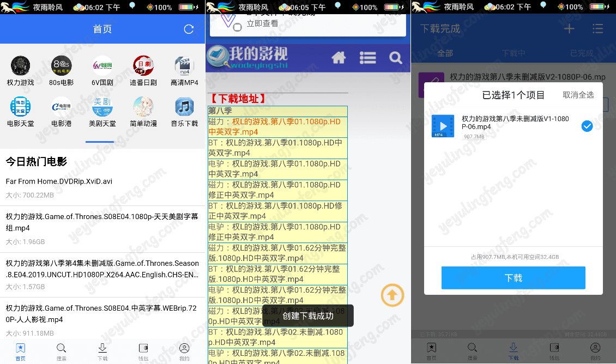Tap 搜索 tab in right screen bottom bar
This screenshot has height=364, width=616.
pos(472,352)
